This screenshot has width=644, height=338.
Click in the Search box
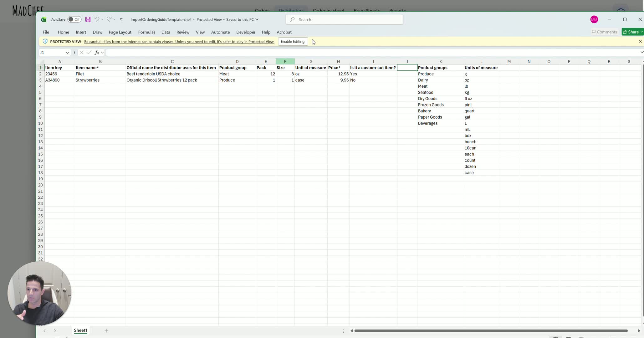[x=344, y=19]
